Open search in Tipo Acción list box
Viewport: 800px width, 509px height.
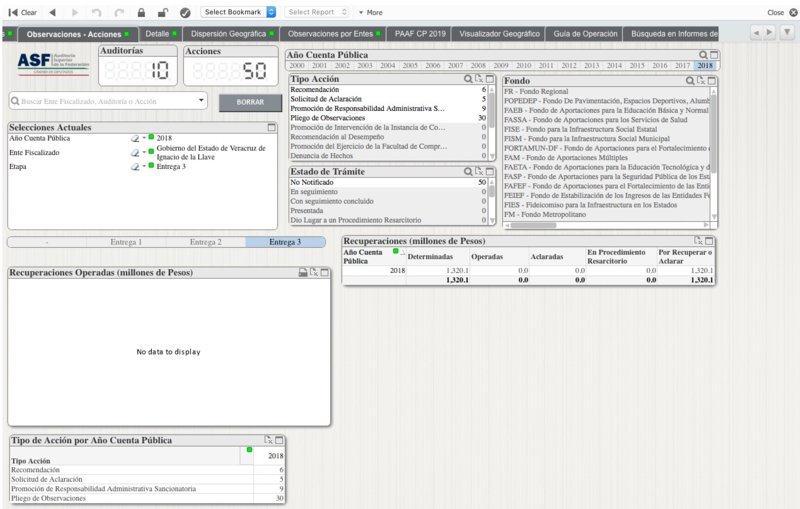[x=467, y=79]
